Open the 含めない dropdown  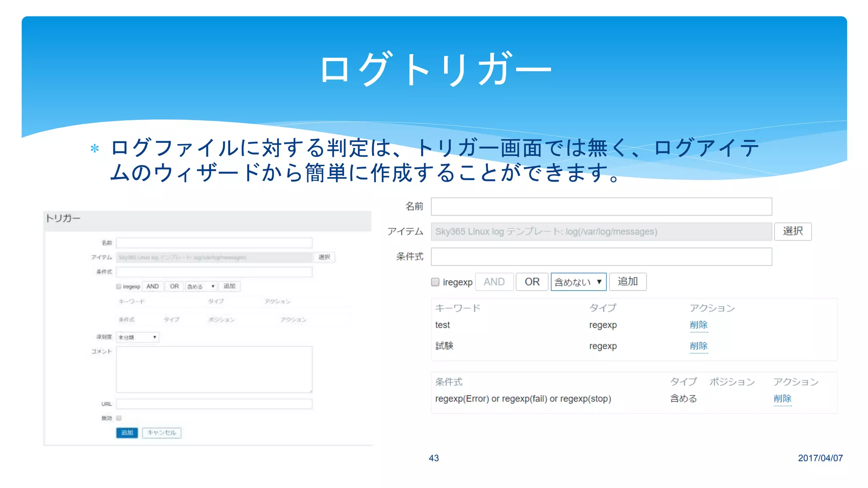point(579,282)
